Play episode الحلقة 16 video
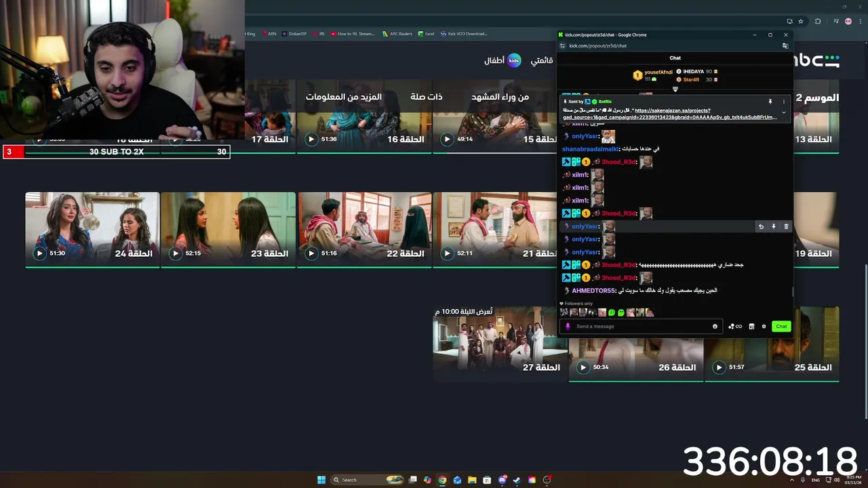The image size is (868, 488). (311, 139)
